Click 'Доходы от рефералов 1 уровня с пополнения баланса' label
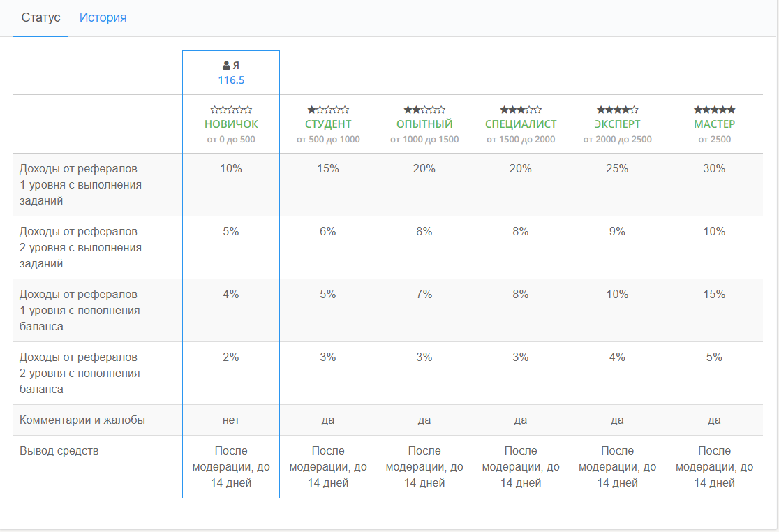Image resolution: width=779 pixels, height=532 pixels. pos(80,311)
